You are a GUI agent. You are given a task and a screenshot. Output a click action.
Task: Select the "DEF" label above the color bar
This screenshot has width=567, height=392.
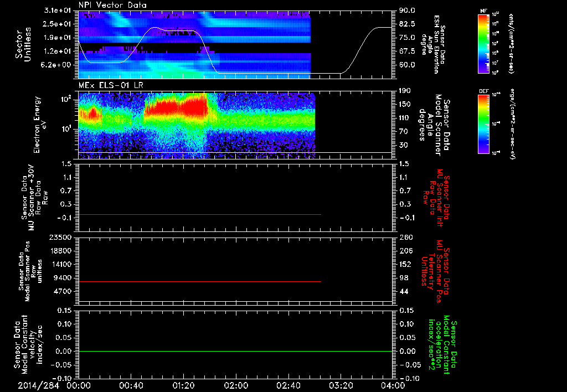pos(483,91)
